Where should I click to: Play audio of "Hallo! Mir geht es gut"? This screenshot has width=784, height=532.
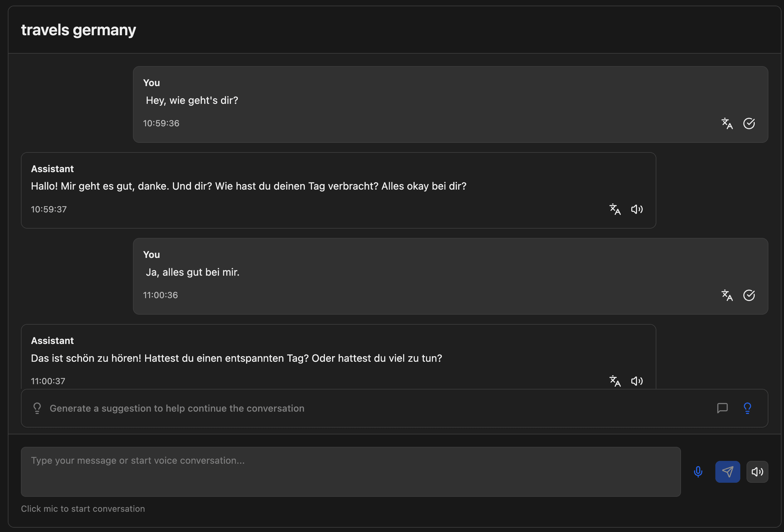pos(637,209)
